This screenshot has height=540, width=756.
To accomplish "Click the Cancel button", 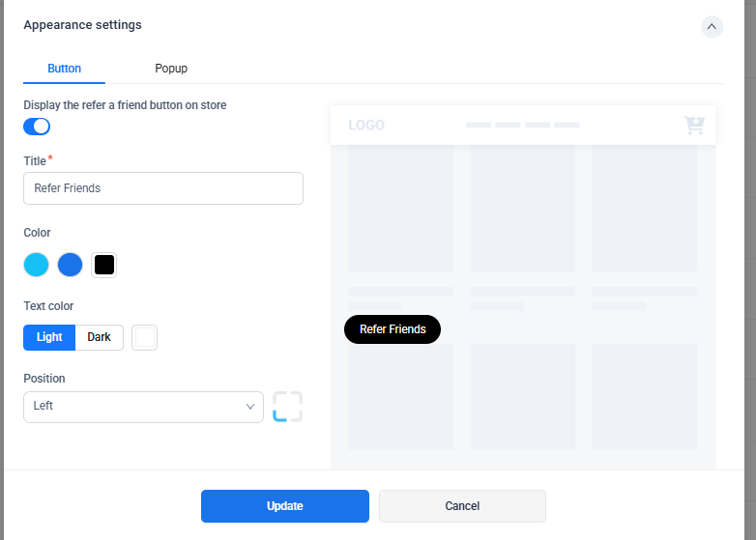I will click(x=462, y=506).
